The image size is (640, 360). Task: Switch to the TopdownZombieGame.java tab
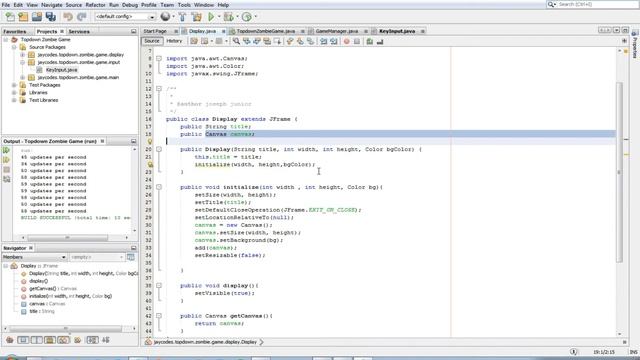(x=265, y=31)
